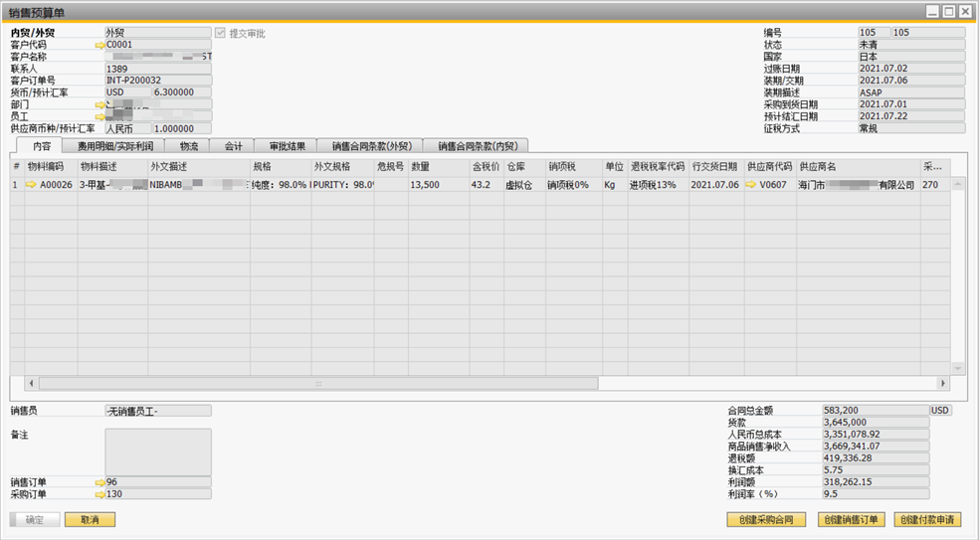The image size is (980, 540).
Task: Click the 物料编码 column header
Action: 52,167
